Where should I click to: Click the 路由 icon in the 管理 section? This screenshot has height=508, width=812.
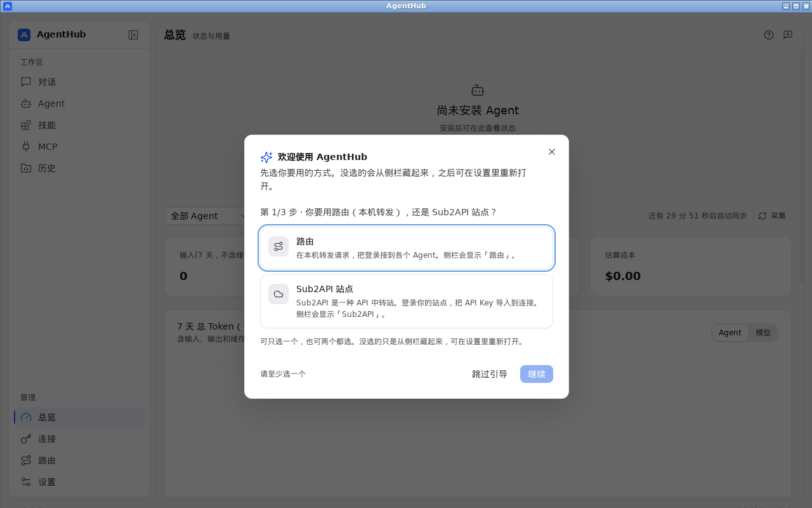click(x=26, y=460)
